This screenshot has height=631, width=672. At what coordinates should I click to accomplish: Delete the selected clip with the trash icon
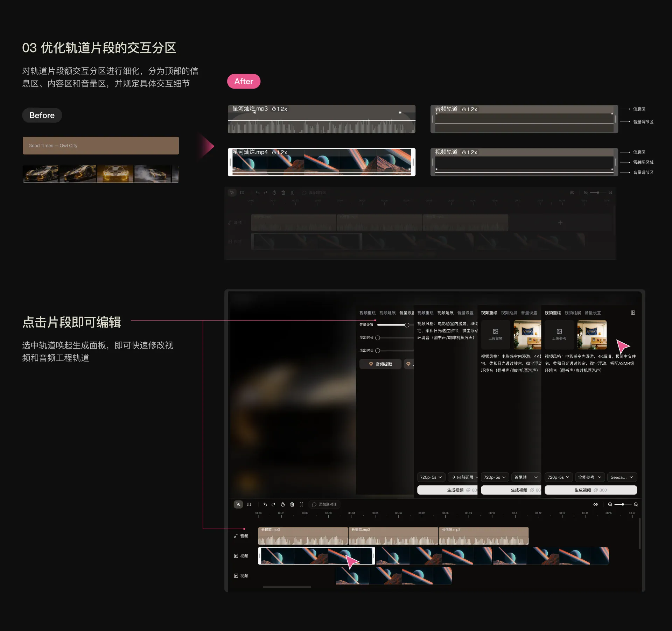coord(292,504)
